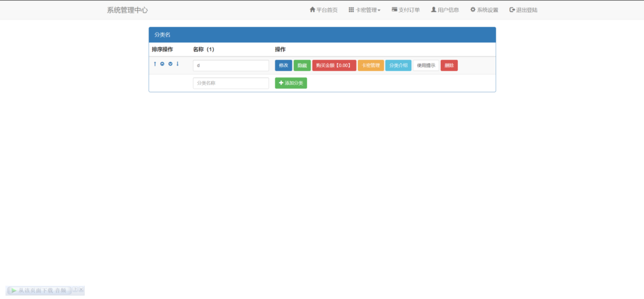
Task: Click the red 购买金额【0.00】 button
Action: (x=334, y=65)
